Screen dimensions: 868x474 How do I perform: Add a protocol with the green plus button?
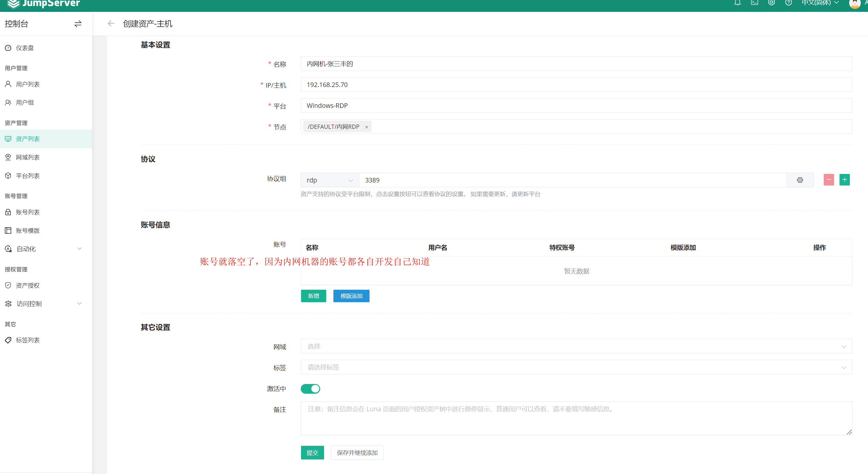pos(844,180)
